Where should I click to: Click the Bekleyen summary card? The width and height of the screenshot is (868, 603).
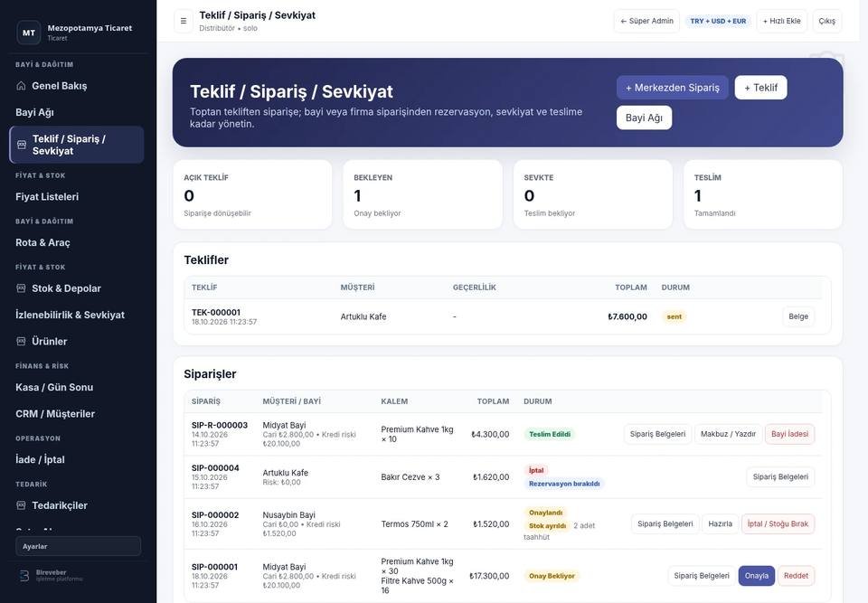pos(423,194)
